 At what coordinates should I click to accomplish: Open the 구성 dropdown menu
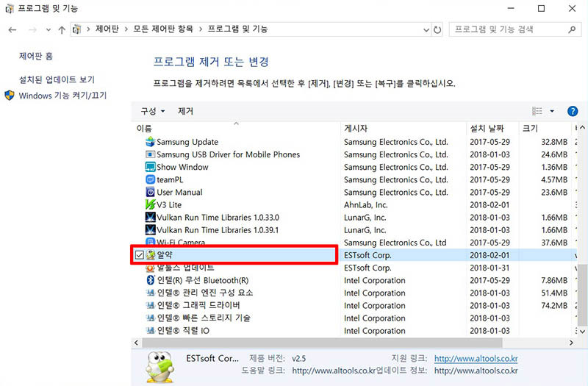click(x=152, y=111)
